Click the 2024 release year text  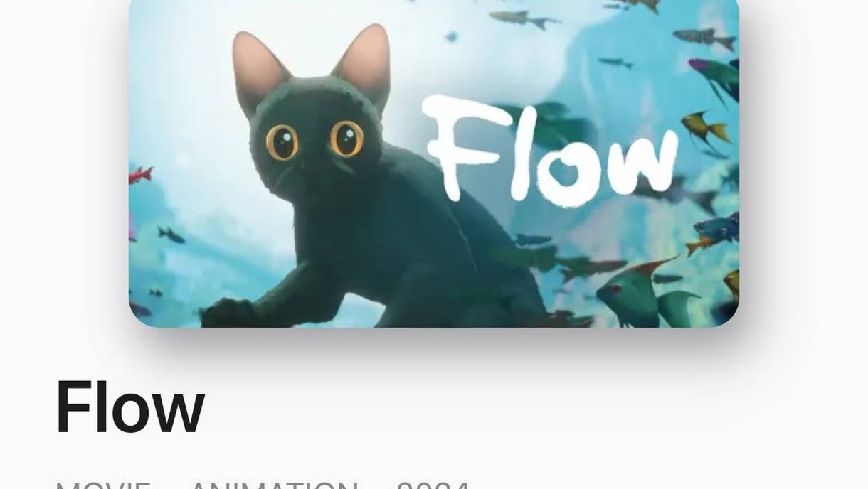point(433,484)
